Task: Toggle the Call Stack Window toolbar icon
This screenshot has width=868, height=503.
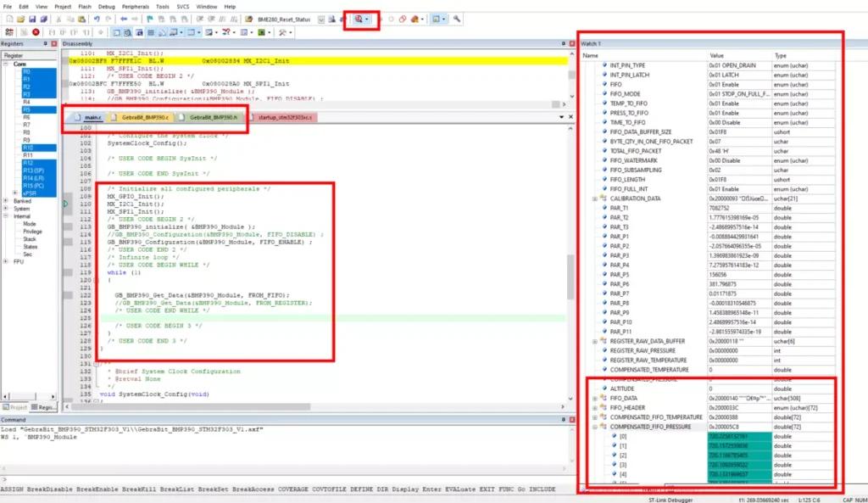Action: click(x=162, y=33)
